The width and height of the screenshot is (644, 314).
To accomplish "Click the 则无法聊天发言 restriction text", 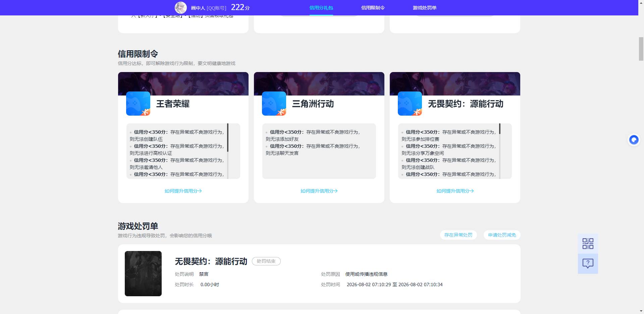I will point(282,153).
